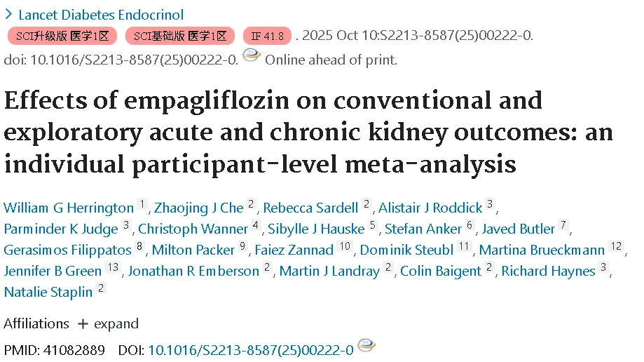Open author Natalie Staplin
Screen dimensions: 644x362
point(48,292)
